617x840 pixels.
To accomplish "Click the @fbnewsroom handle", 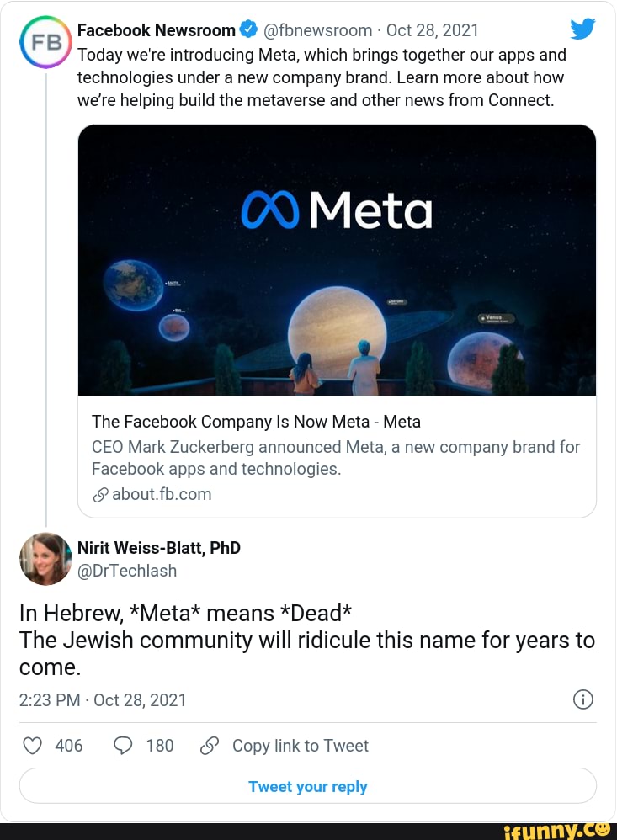I will [x=318, y=30].
